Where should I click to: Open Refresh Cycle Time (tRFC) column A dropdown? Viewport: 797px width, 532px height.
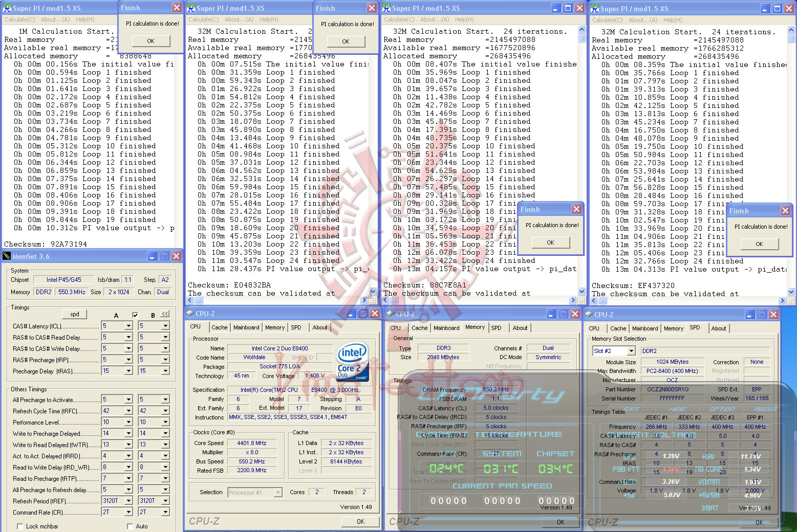(128, 411)
